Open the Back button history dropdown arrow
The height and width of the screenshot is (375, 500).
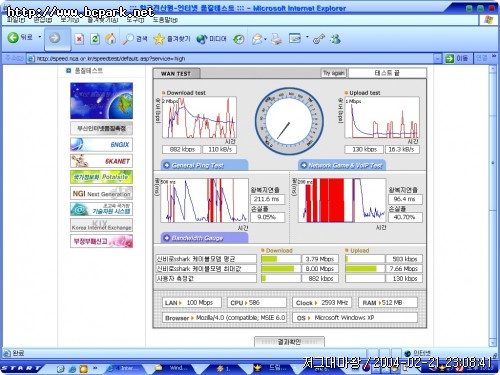(40, 37)
